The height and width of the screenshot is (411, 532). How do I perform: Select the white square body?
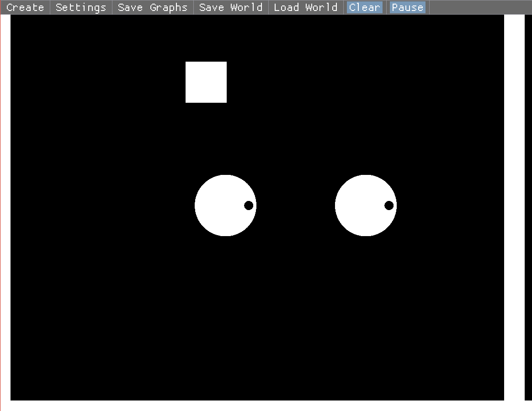(x=206, y=82)
